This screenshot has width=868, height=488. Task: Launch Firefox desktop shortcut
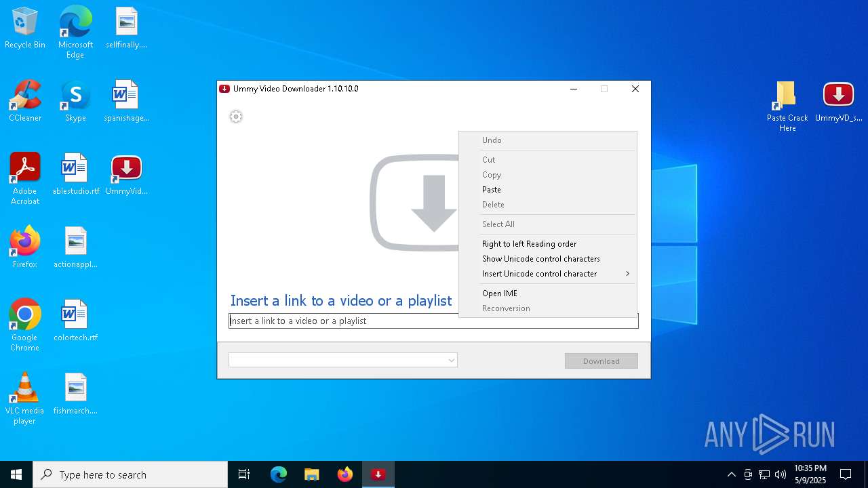pyautogui.click(x=25, y=248)
